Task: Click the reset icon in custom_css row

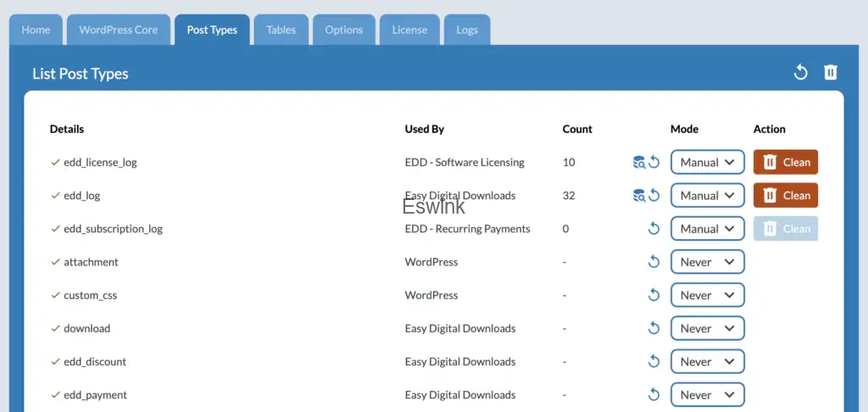Action: [654, 295]
